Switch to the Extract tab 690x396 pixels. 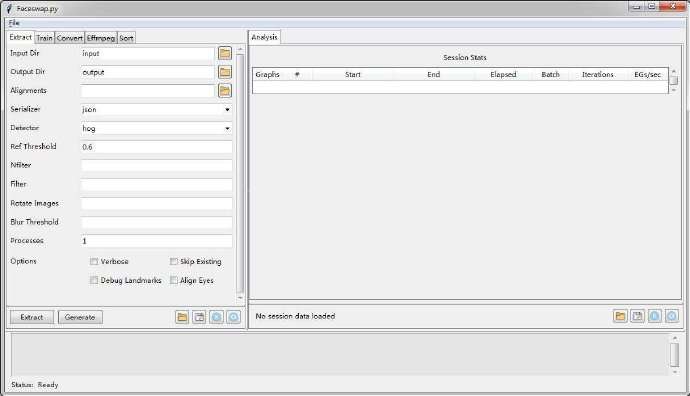tap(21, 37)
